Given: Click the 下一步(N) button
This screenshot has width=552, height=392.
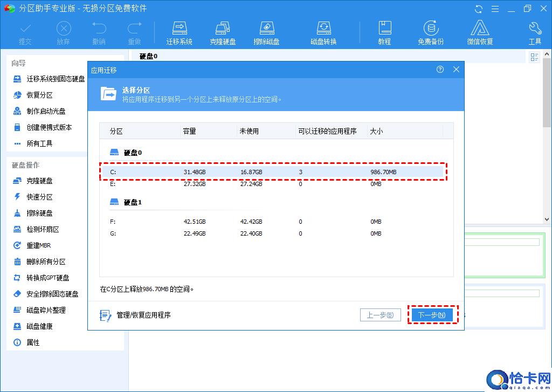Looking at the screenshot, I should (432, 315).
